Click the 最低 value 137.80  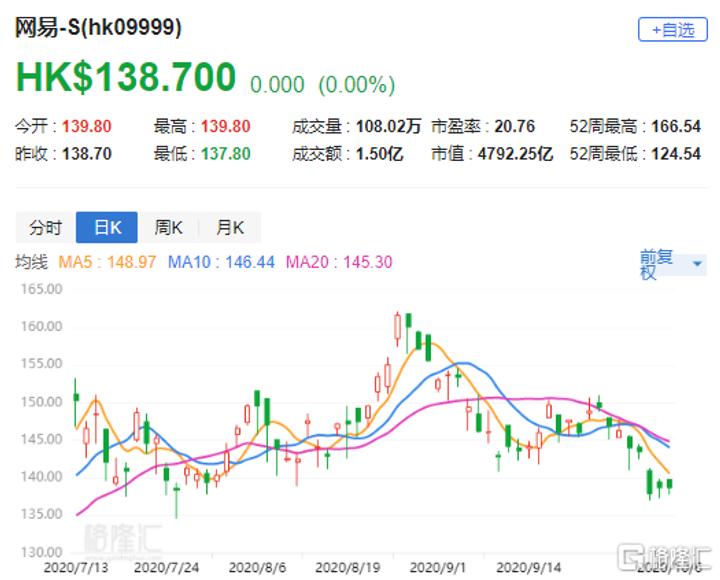[x=225, y=154]
